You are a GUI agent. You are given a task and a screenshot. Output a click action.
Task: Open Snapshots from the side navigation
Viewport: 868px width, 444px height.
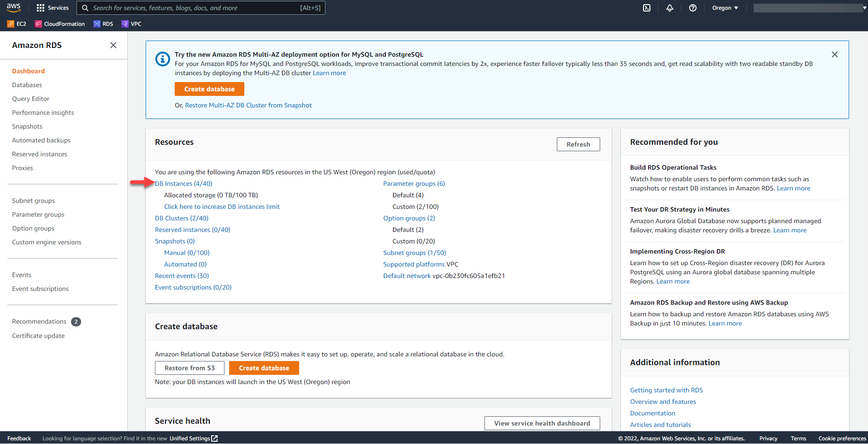(x=27, y=126)
